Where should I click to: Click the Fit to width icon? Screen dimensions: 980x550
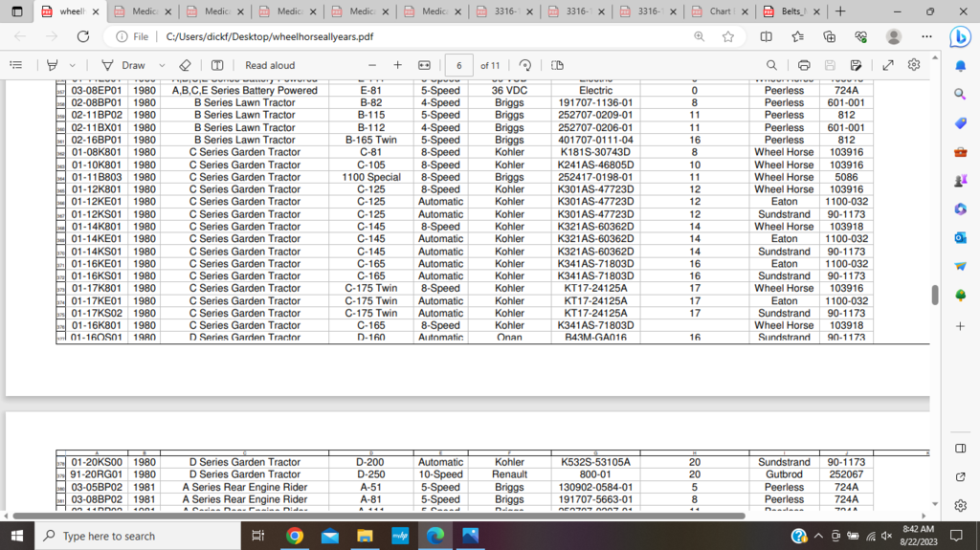click(x=425, y=65)
